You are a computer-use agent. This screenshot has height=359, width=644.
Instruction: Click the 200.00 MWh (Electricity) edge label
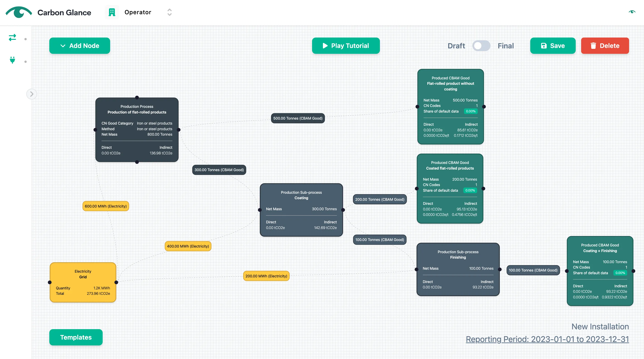click(266, 276)
